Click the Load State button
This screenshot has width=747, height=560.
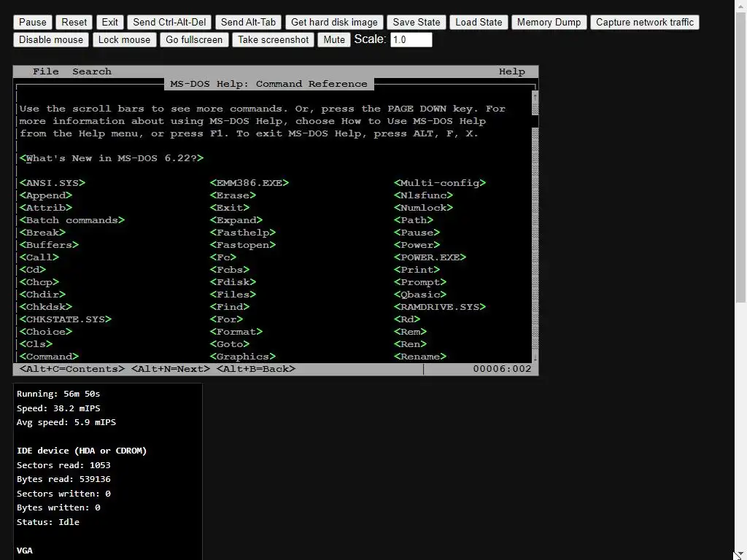(x=479, y=23)
